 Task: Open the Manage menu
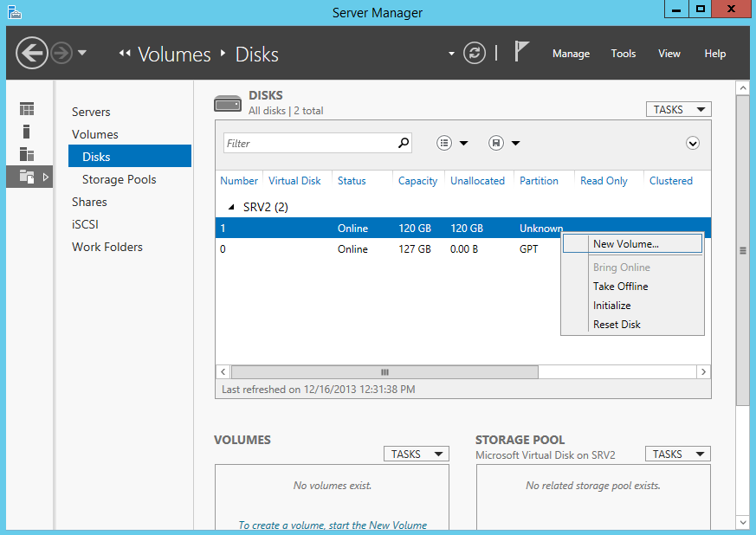pyautogui.click(x=571, y=54)
